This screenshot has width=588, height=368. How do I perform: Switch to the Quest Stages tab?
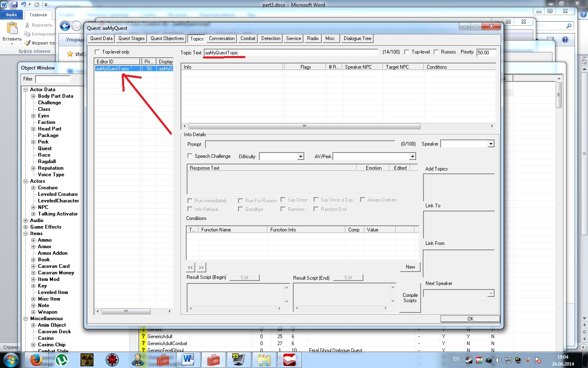point(131,38)
